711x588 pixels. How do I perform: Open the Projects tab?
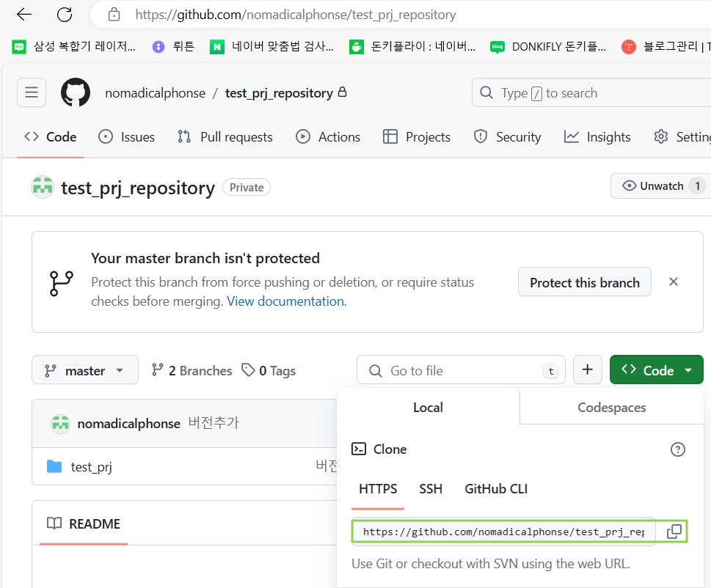coord(417,137)
